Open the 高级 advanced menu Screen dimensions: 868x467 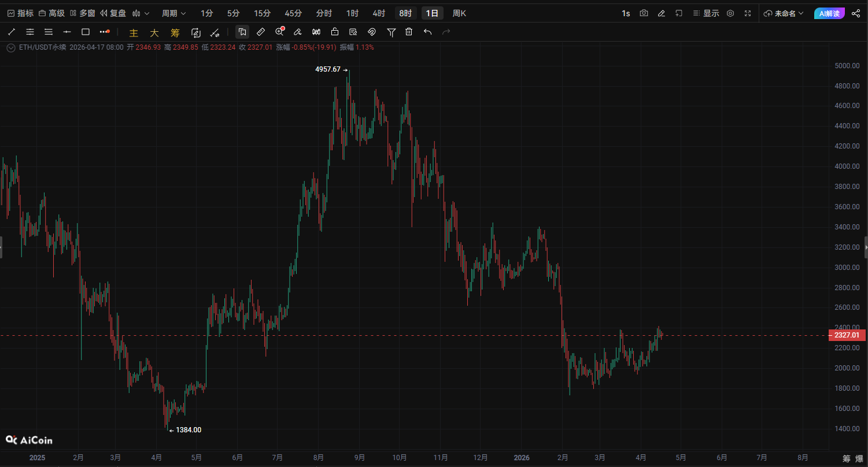pos(51,13)
